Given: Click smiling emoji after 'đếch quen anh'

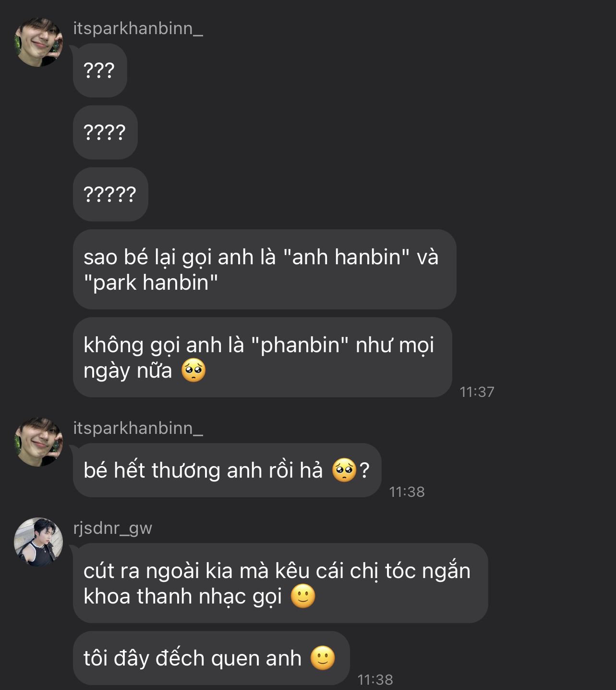Looking at the screenshot, I should pos(323,658).
